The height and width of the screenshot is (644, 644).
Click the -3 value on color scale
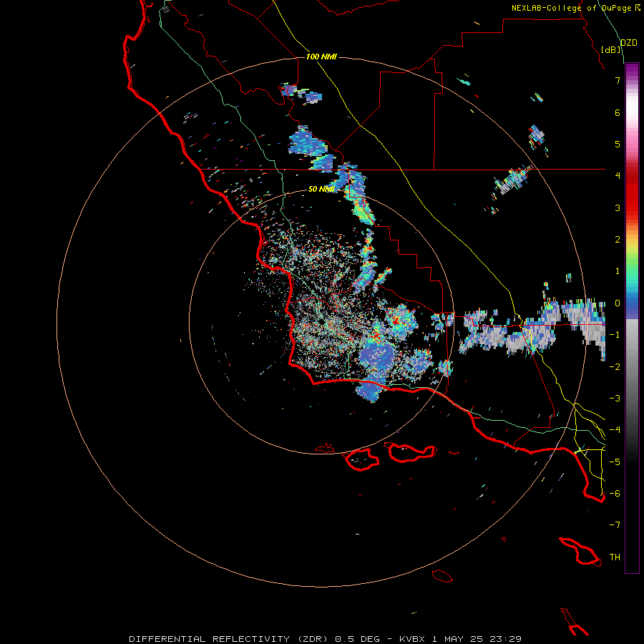[x=615, y=399]
